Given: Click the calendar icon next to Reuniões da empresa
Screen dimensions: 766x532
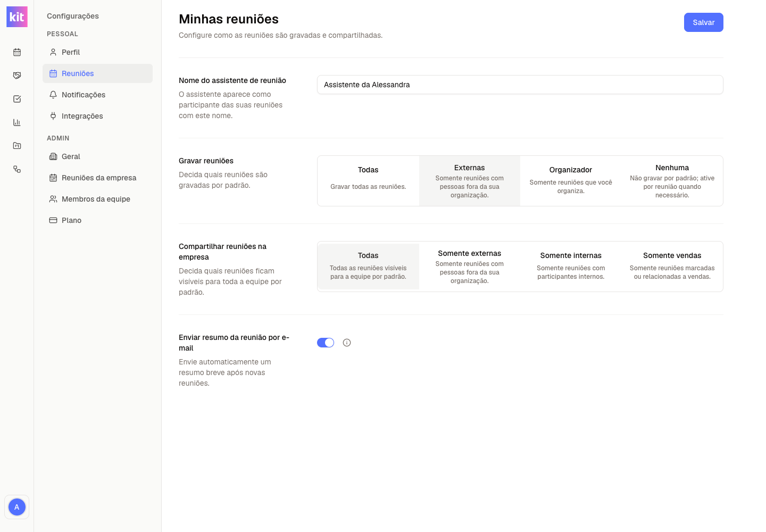Looking at the screenshot, I should 53,178.
